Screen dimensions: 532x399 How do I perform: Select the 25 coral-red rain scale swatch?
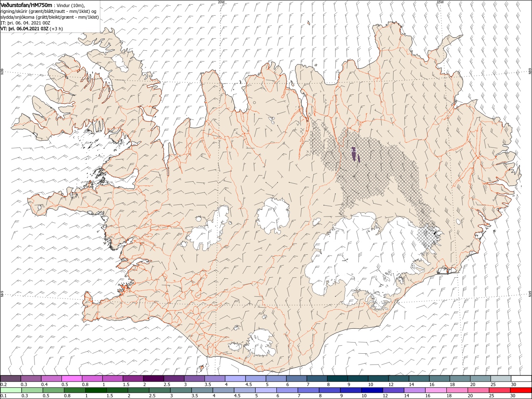tap(499, 390)
